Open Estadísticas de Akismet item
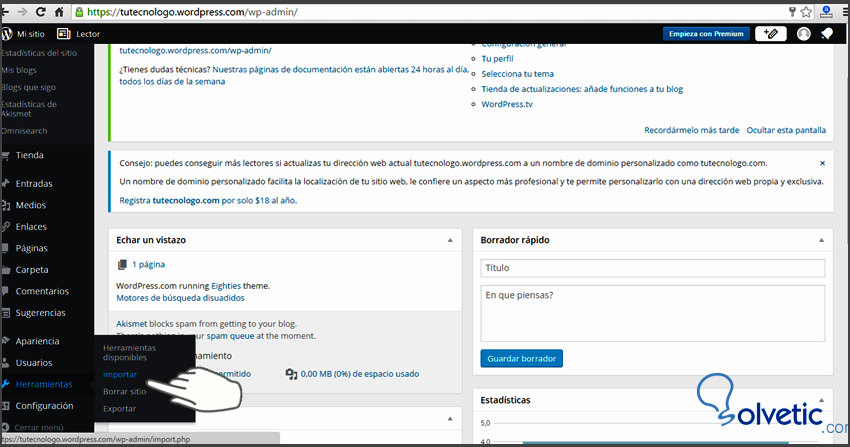The image size is (850, 447). [x=29, y=109]
